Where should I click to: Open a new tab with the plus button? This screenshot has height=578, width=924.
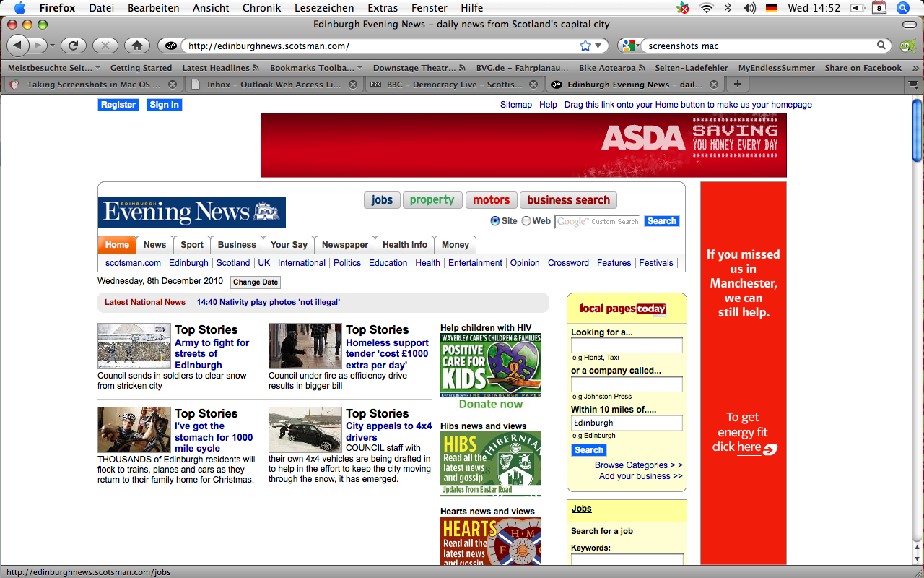point(737,84)
